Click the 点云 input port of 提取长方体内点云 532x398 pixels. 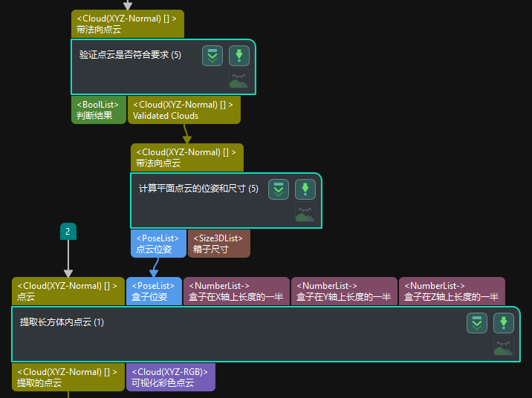[x=68, y=291]
